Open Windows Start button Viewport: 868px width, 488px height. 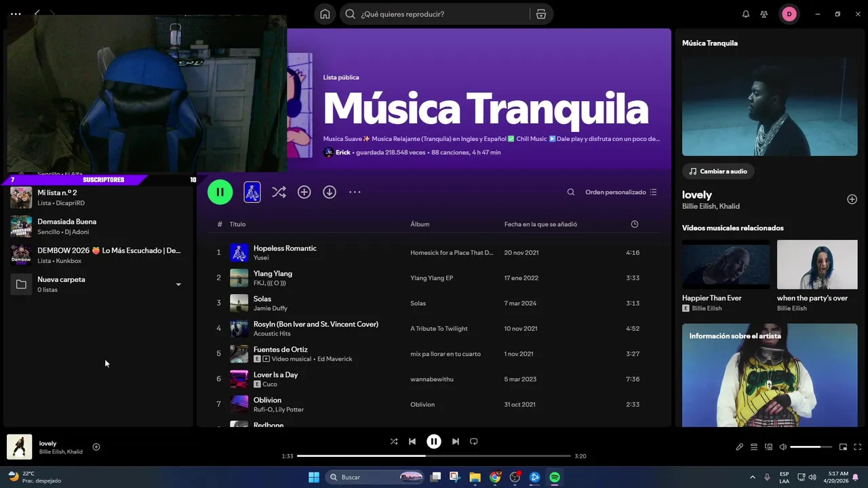[x=314, y=477]
